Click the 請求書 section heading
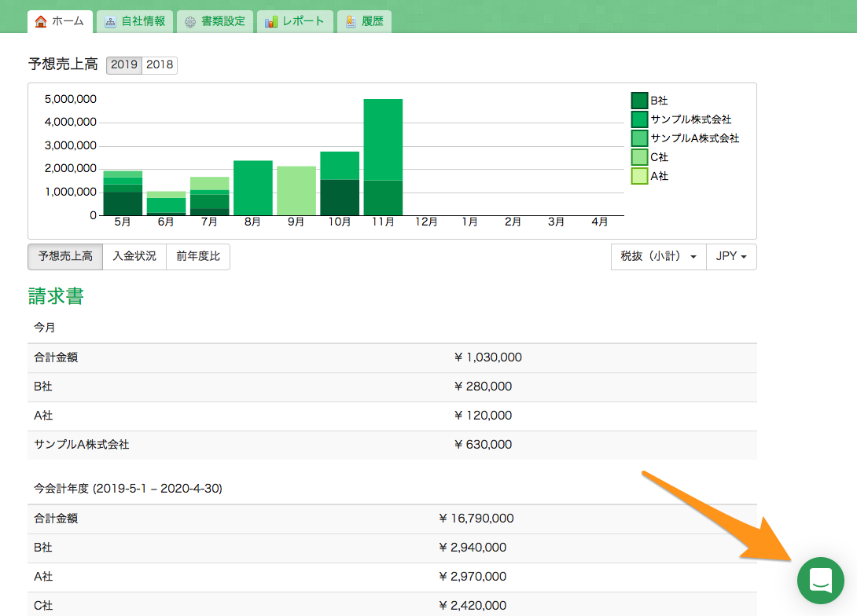This screenshot has width=857, height=616. tap(56, 296)
